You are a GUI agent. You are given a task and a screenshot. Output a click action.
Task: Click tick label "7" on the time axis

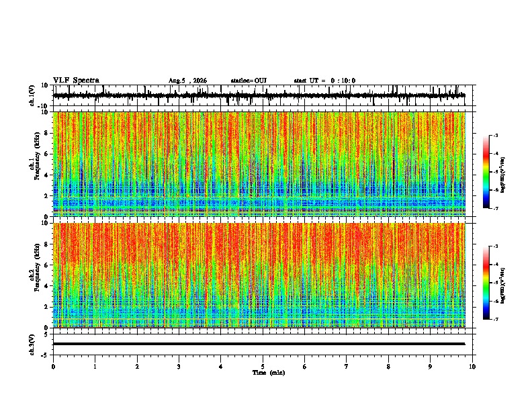[x=347, y=367]
